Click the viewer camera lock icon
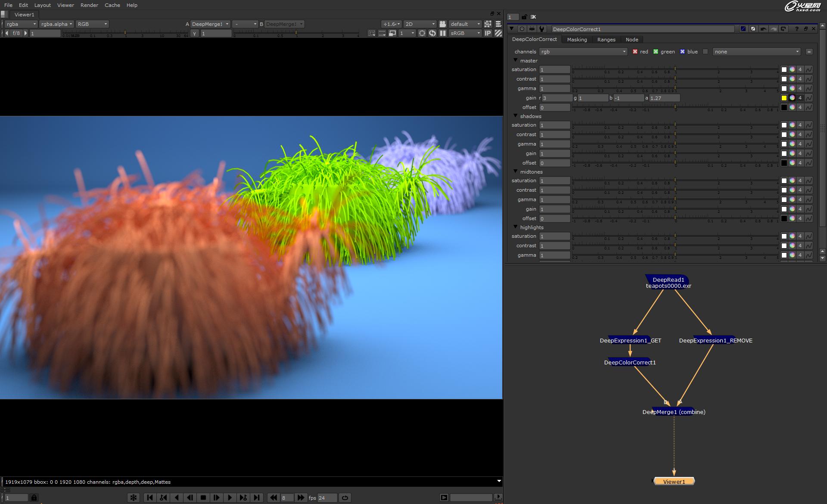 pos(443,24)
